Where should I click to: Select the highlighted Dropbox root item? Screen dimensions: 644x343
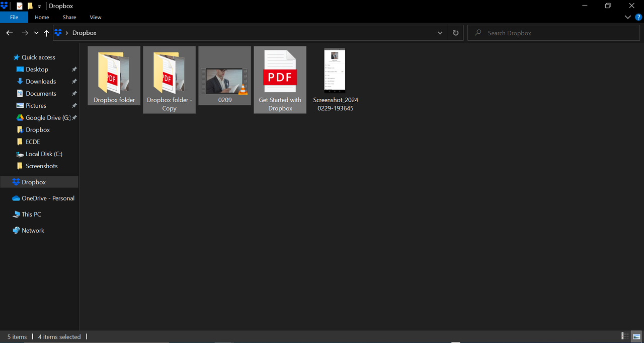(x=39, y=182)
